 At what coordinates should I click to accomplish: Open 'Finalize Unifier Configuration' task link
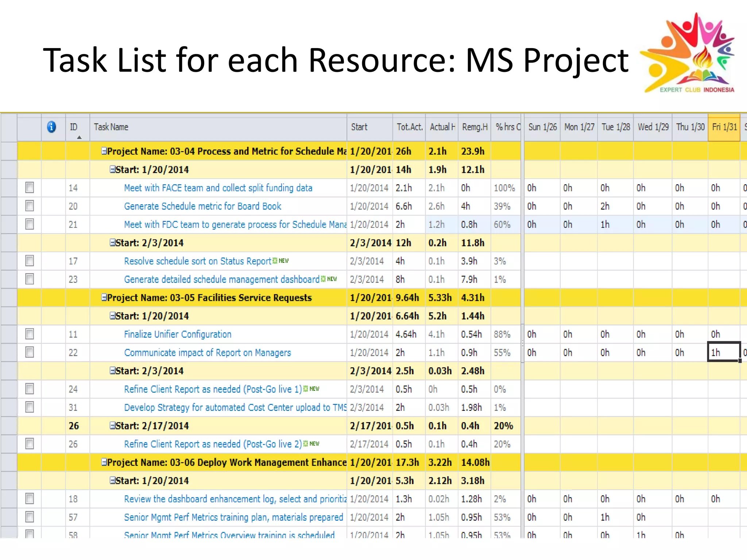[x=178, y=334]
